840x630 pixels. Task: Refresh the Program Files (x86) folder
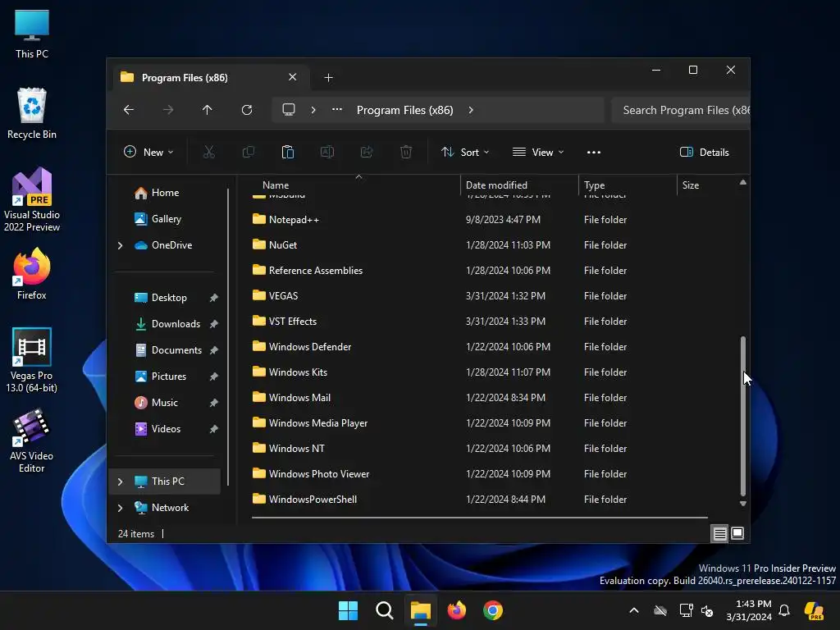pos(246,110)
